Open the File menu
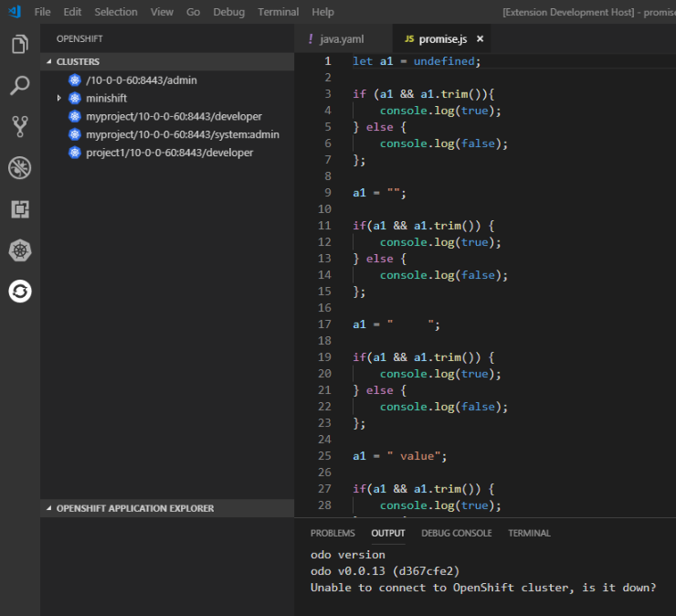 42,12
